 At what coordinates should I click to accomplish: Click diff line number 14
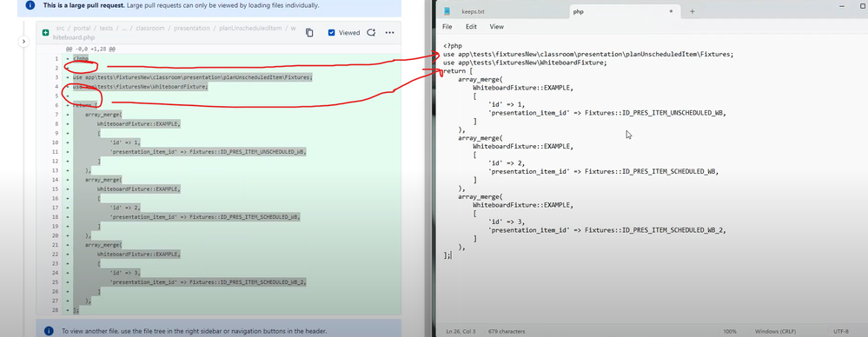56,180
